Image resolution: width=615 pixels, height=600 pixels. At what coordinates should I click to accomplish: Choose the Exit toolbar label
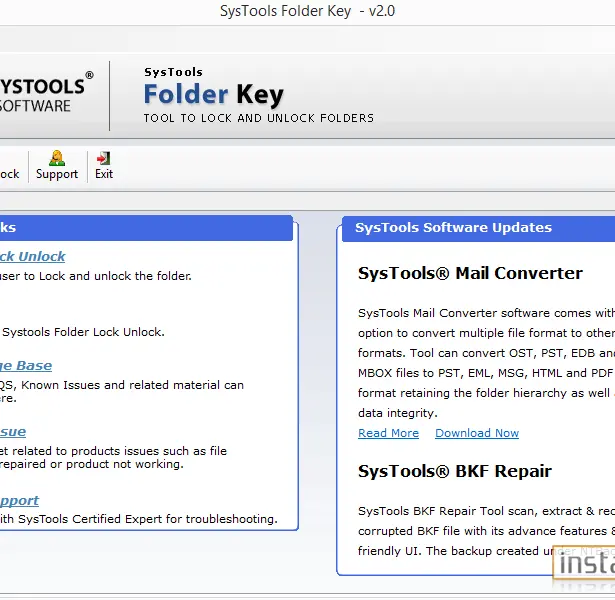pyautogui.click(x=104, y=174)
